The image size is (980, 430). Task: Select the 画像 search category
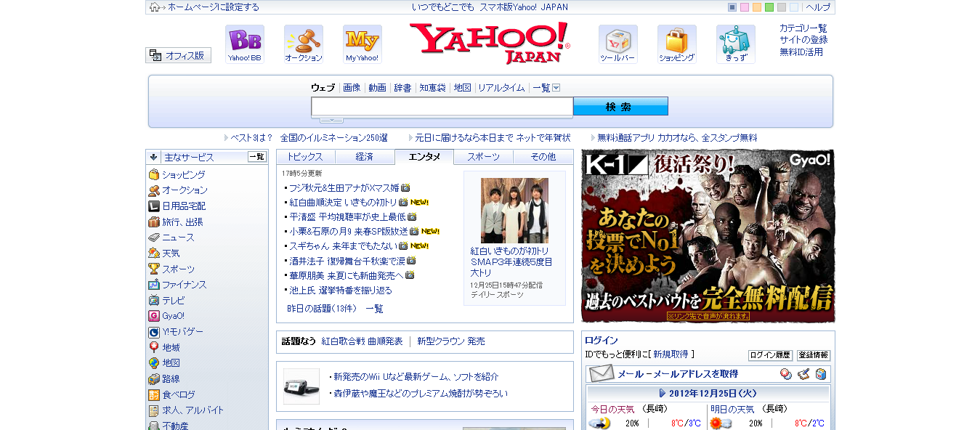(x=352, y=88)
